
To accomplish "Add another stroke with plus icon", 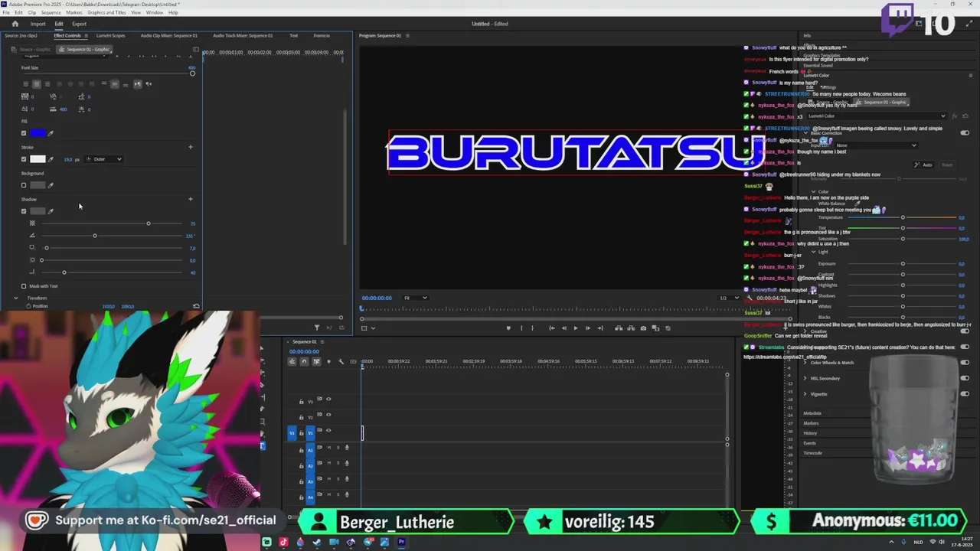I will point(191,147).
